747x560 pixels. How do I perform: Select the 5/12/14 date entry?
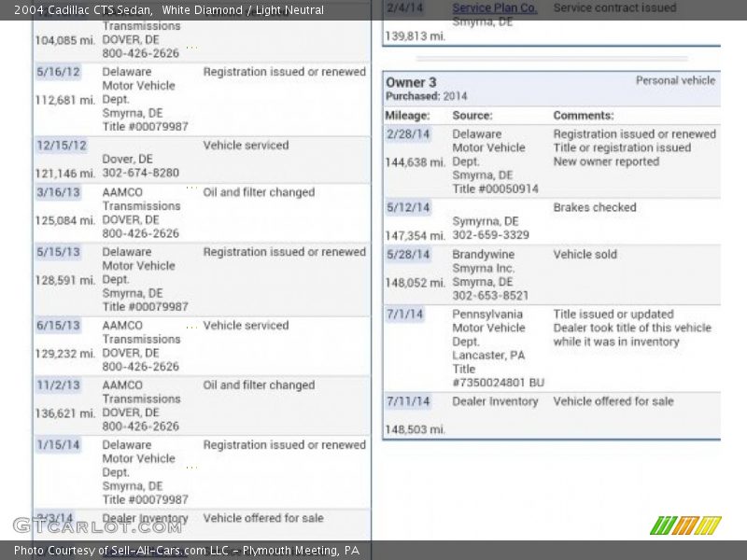click(x=408, y=207)
